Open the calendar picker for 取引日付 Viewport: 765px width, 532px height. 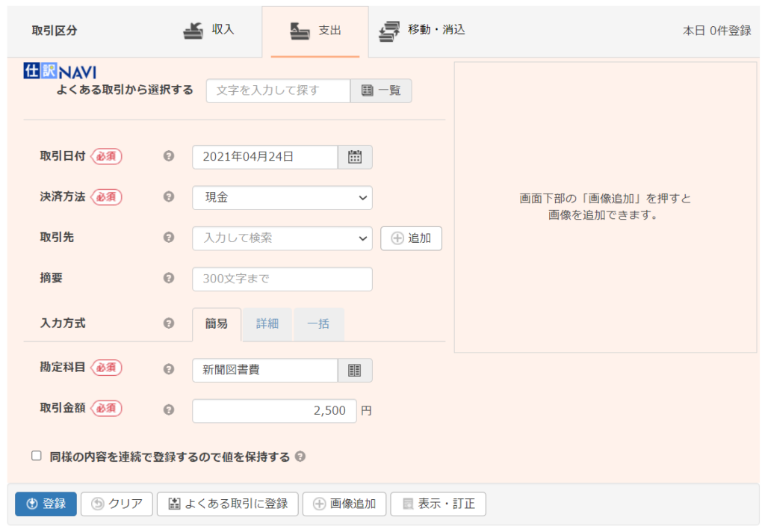tap(355, 157)
